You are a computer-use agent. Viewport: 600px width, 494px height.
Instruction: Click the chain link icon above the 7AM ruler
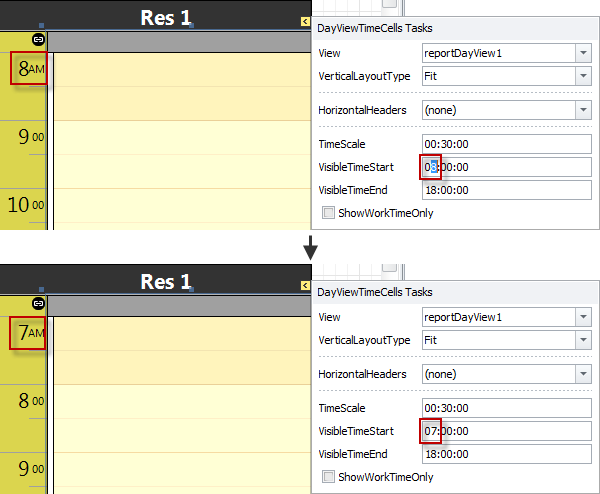pyautogui.click(x=39, y=302)
